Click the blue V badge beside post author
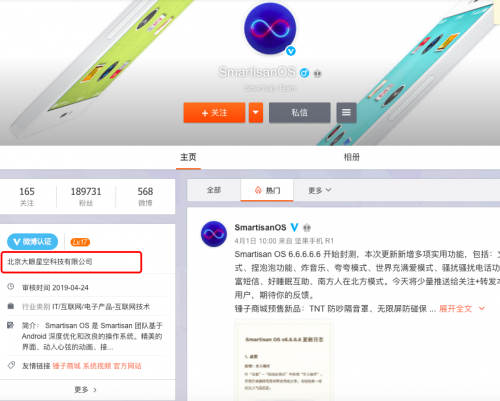 (x=294, y=227)
